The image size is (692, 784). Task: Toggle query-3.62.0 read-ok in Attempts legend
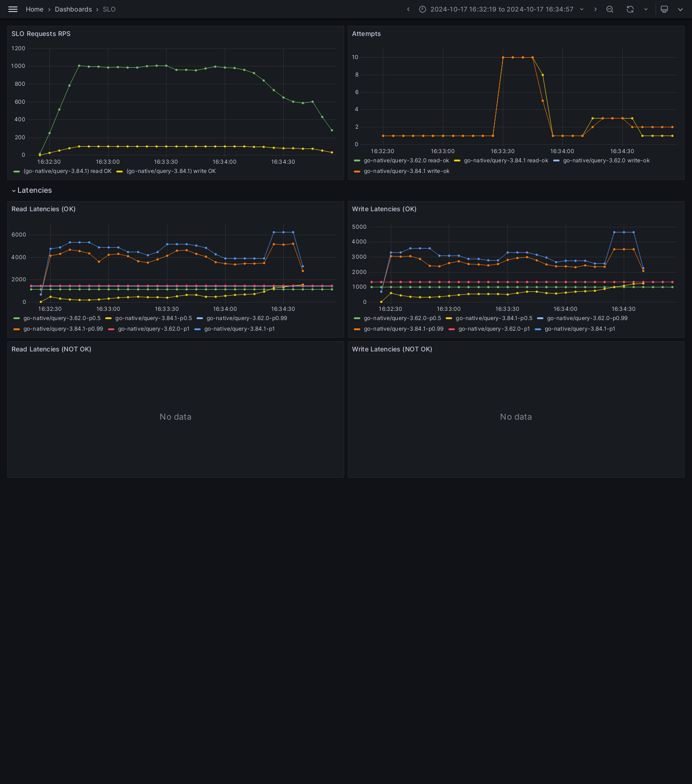pos(406,160)
